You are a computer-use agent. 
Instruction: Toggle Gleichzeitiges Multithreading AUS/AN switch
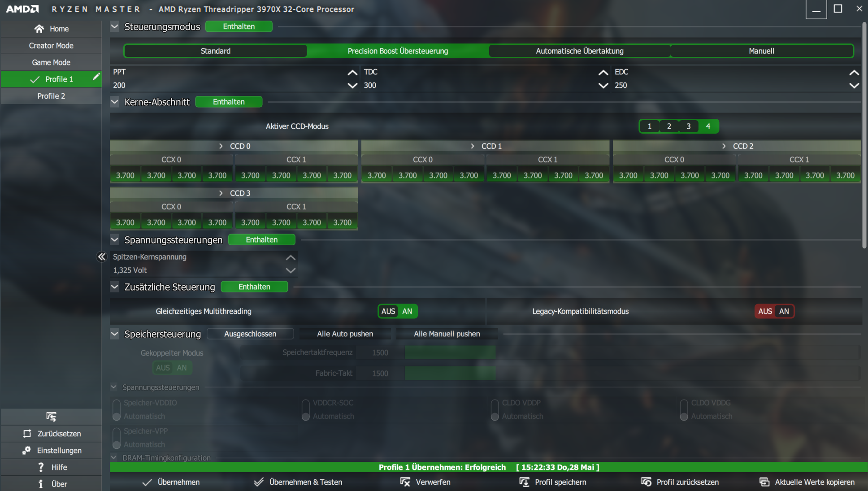(x=397, y=311)
